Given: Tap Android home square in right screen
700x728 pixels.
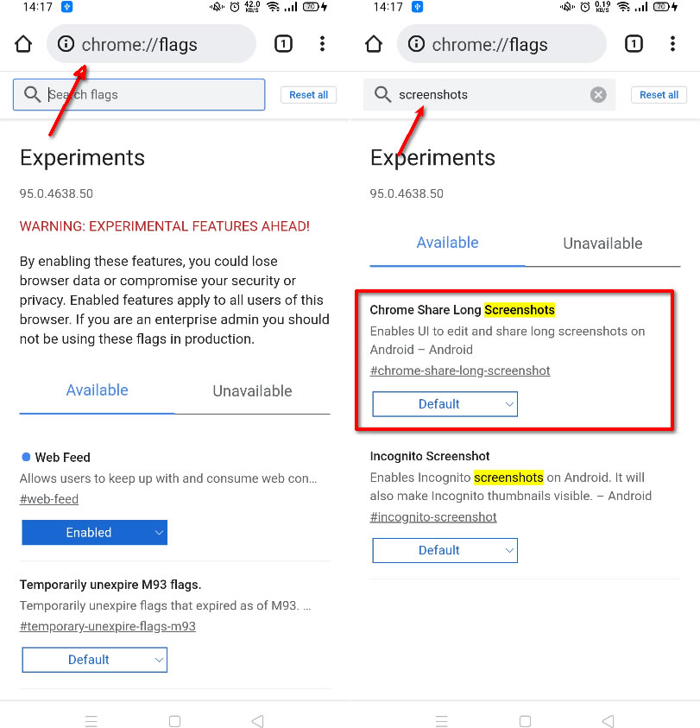Looking at the screenshot, I should click(x=525, y=721).
